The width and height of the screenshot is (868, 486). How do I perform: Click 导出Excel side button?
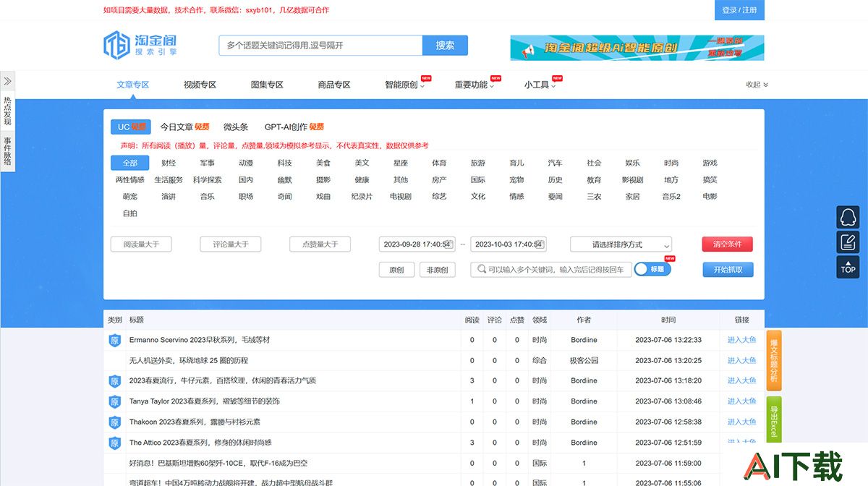(x=773, y=419)
